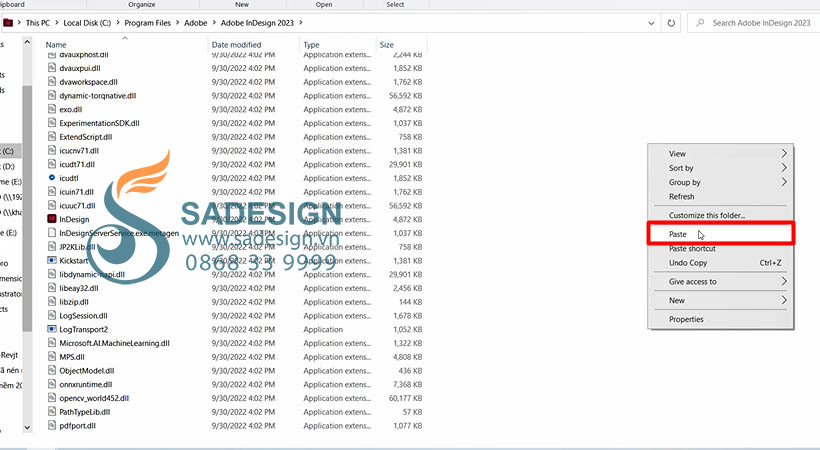Image resolution: width=820 pixels, height=450 pixels.
Task: Open chevron after Adobe InDesign 2023 breadcrumb
Action: [301, 23]
